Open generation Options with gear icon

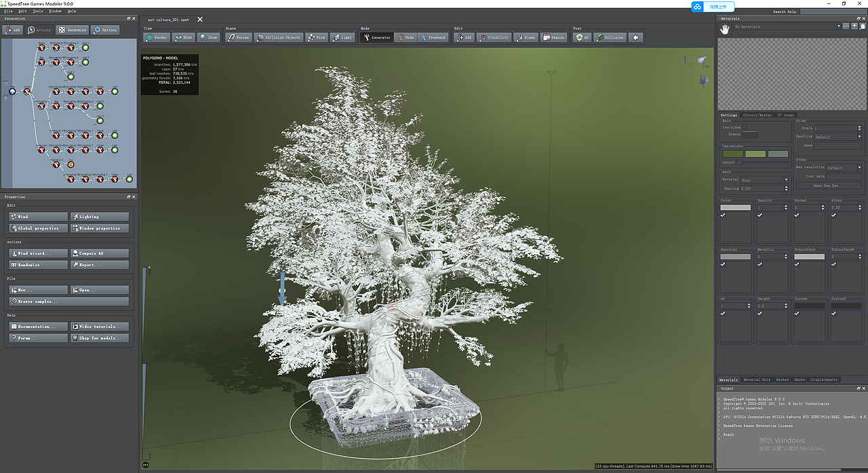(105, 30)
